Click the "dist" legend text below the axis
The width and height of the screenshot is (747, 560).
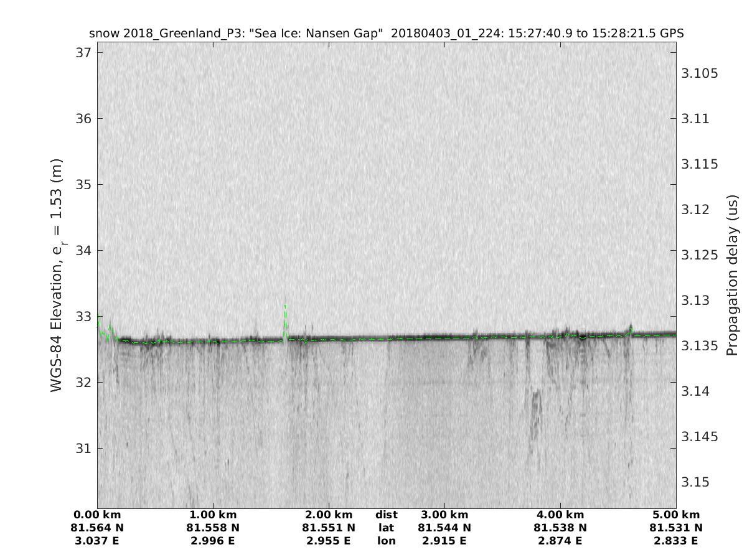point(387,515)
